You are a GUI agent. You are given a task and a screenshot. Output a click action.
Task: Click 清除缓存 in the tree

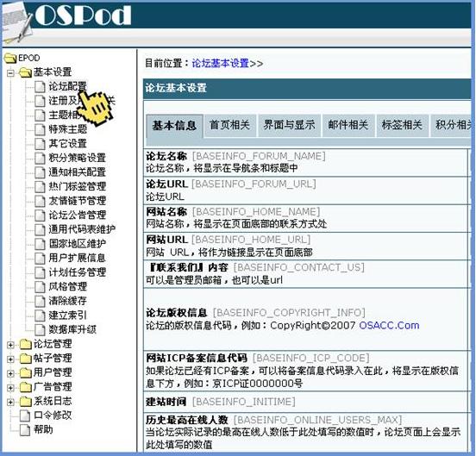68,301
